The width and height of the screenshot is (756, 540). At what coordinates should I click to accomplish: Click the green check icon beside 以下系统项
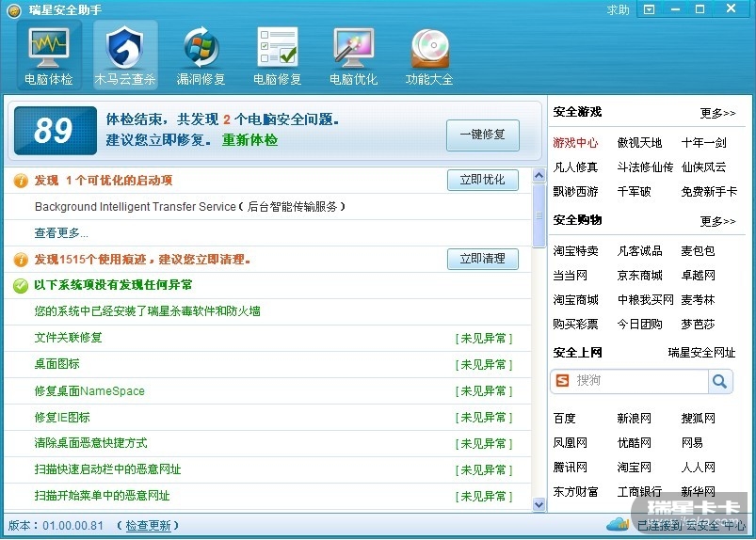pos(21,286)
